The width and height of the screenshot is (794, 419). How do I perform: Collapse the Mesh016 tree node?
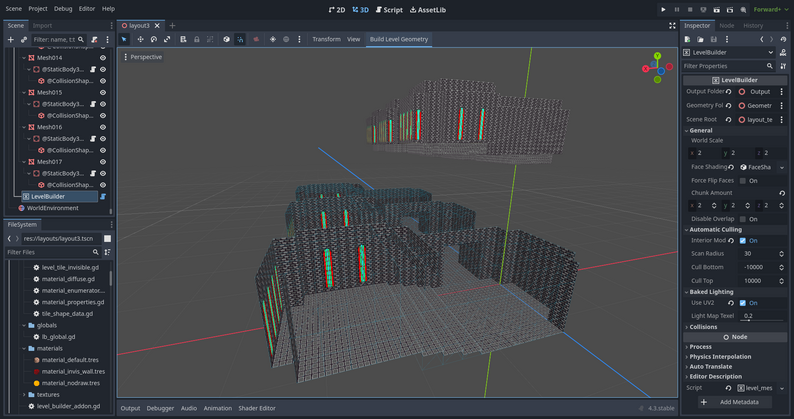pos(24,127)
